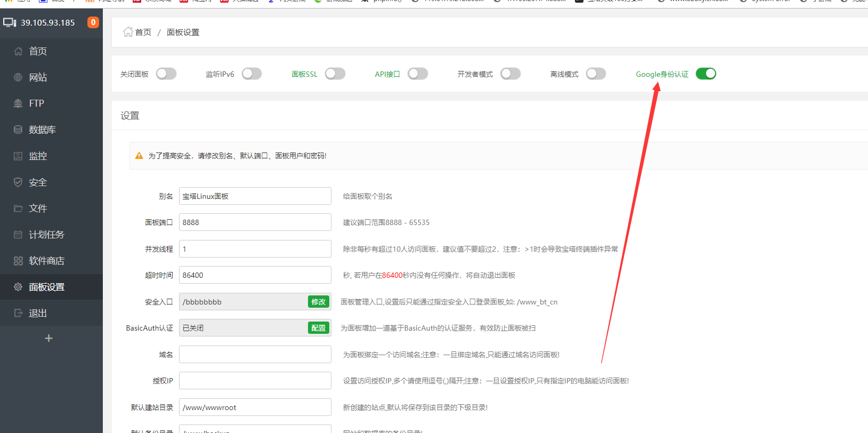Click the home icon in the sidebar
Viewport: 868px width, 433px height.
[18, 51]
